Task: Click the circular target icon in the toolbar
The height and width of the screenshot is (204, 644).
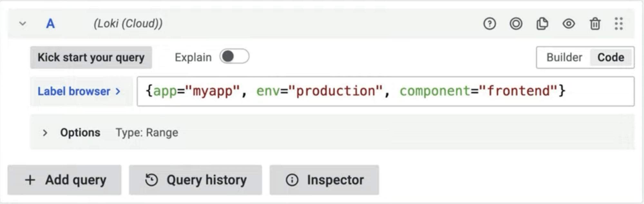Action: click(515, 24)
